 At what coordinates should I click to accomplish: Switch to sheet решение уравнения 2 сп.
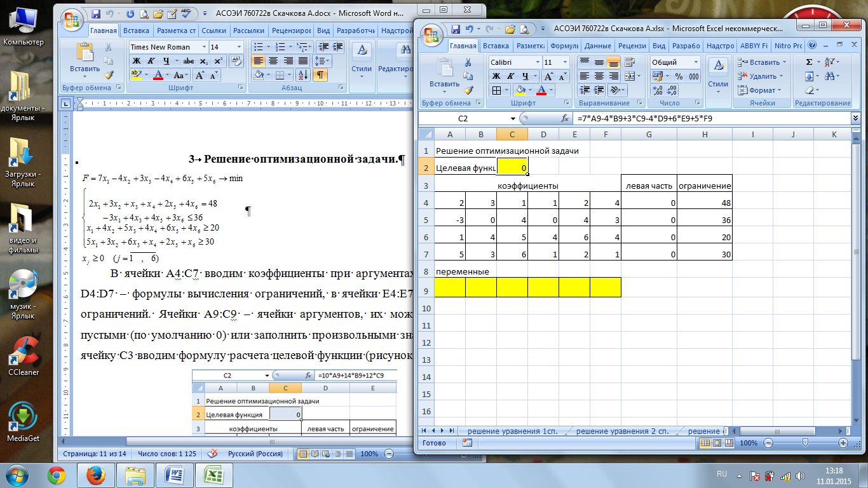tap(622, 431)
